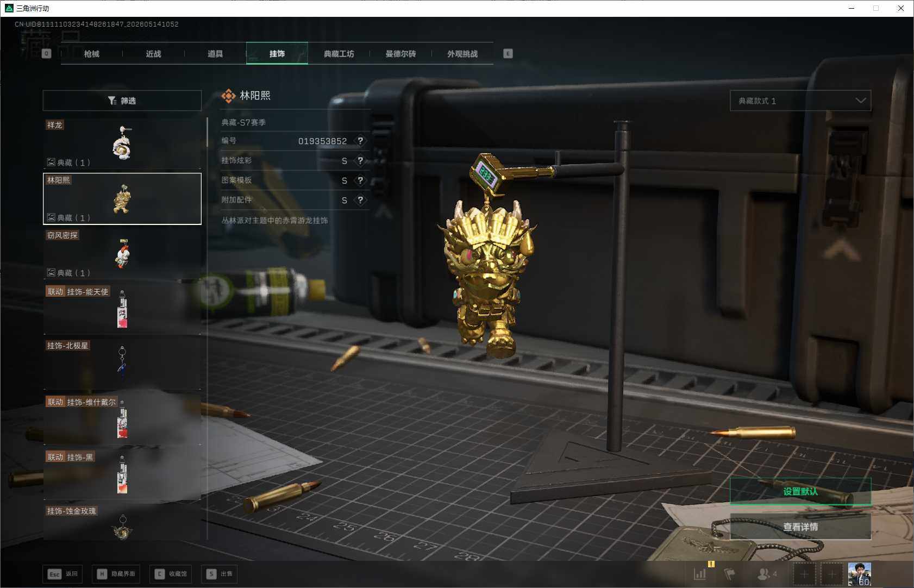Switch to the 道具 tab
This screenshot has height=588, width=914.
(215, 54)
